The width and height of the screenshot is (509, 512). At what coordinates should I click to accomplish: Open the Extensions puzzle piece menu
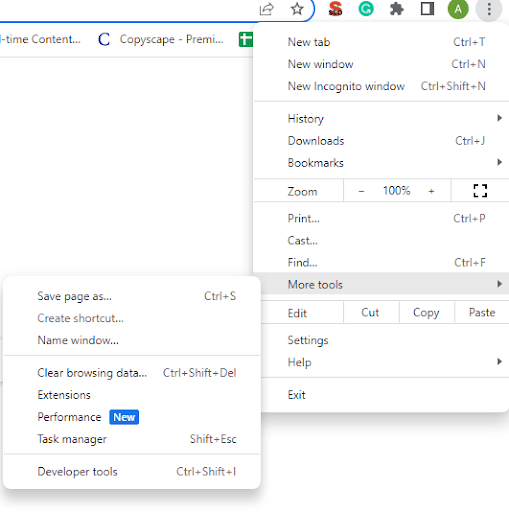(x=397, y=9)
